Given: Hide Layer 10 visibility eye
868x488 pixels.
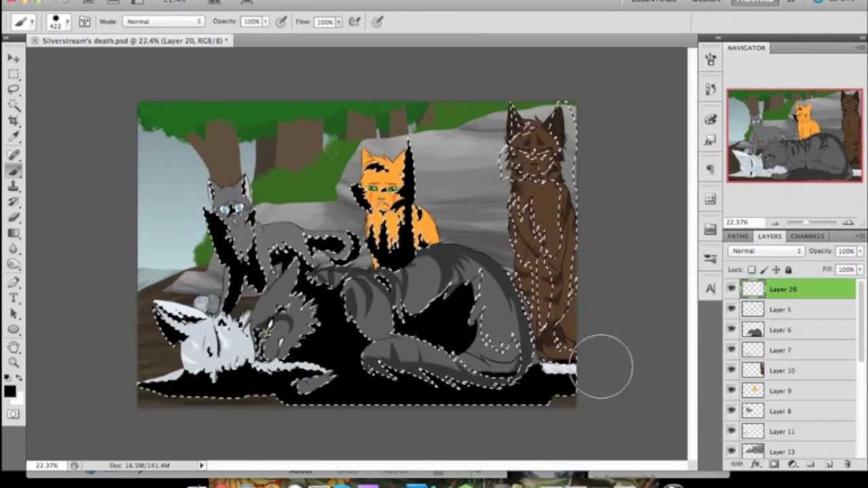Looking at the screenshot, I should coord(731,371).
